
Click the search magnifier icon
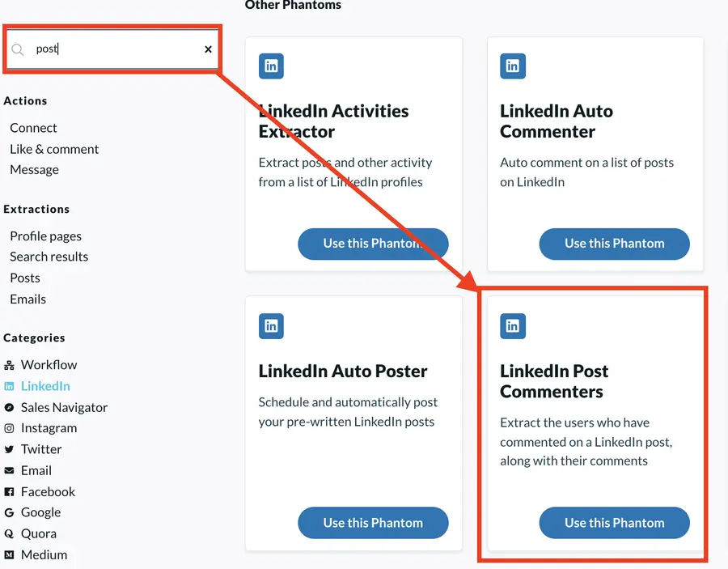tap(18, 49)
